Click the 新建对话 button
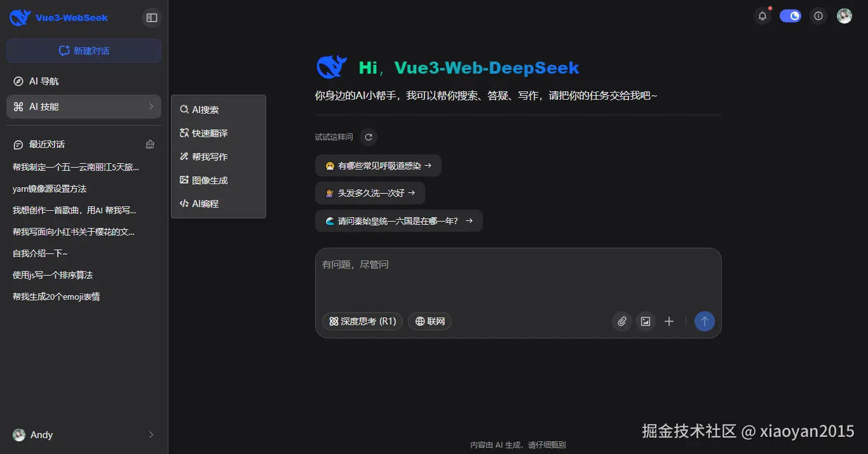The height and width of the screenshot is (454, 868). [83, 51]
